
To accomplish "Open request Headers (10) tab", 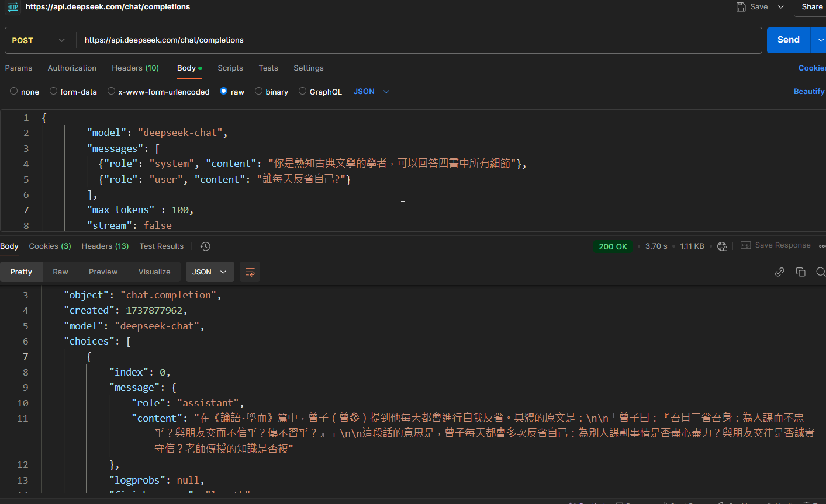I will (135, 68).
